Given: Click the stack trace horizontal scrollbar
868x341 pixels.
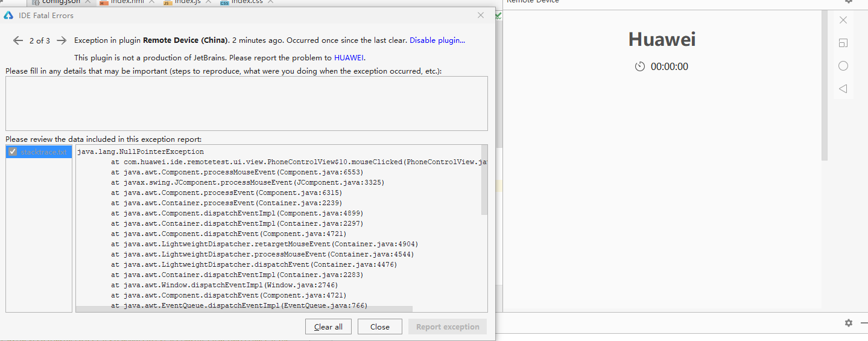Looking at the screenshot, I should [x=244, y=309].
